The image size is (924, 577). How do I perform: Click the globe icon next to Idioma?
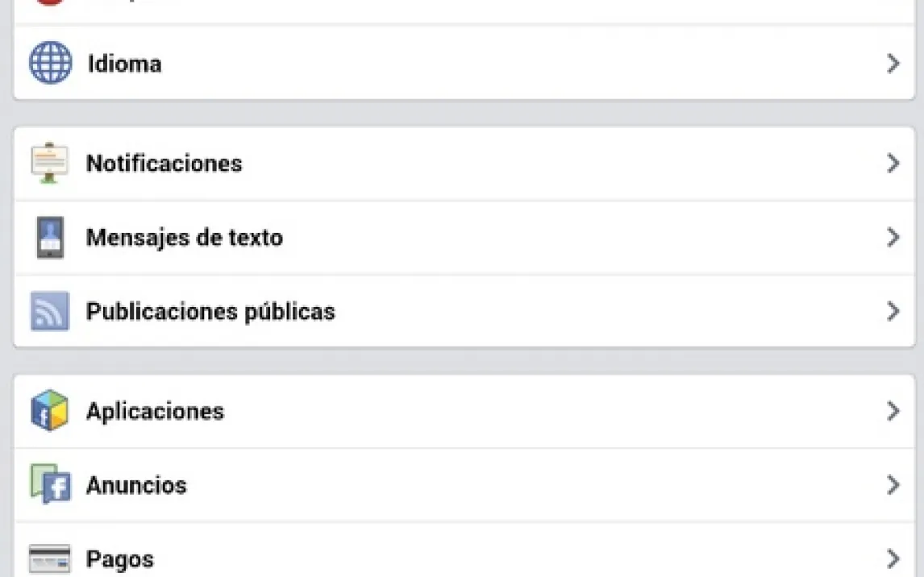(50, 64)
